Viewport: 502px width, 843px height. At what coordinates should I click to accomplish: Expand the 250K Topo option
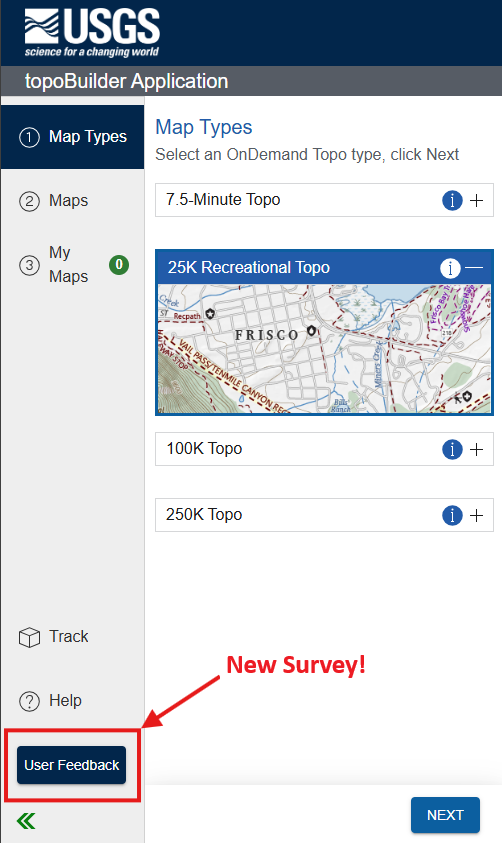476,516
